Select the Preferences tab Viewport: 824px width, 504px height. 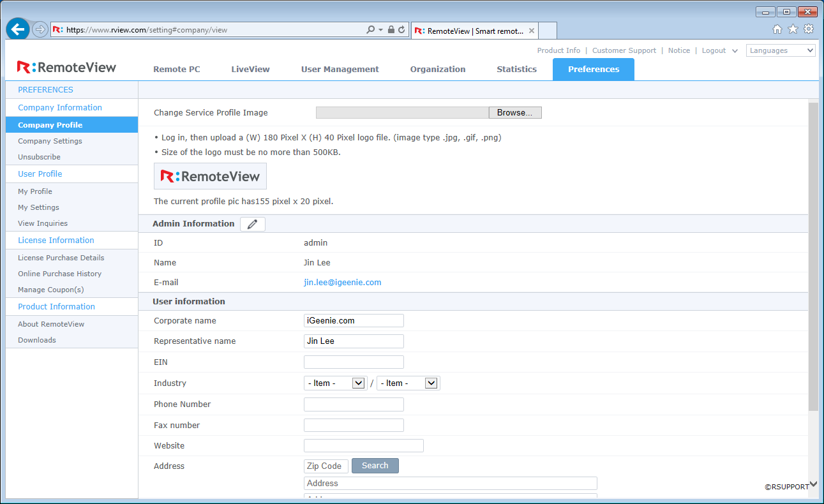coord(594,69)
